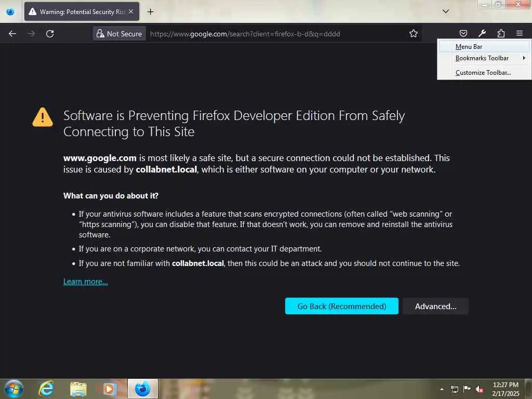Open the Learn more... link

[x=86, y=282]
